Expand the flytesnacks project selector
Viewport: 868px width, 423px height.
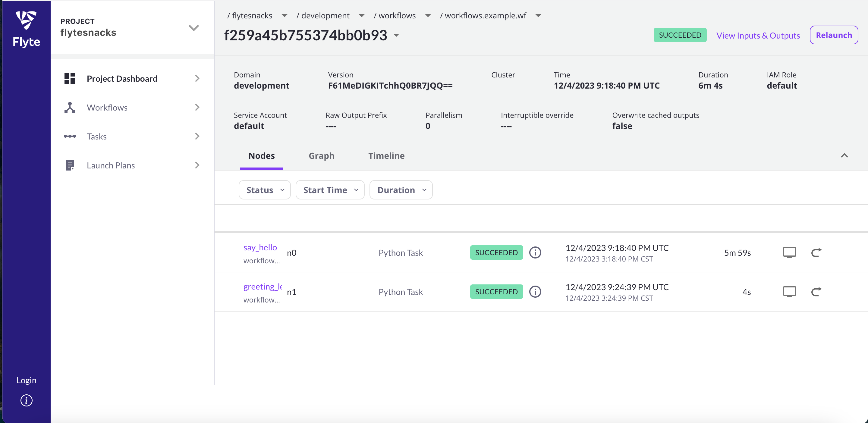tap(193, 28)
